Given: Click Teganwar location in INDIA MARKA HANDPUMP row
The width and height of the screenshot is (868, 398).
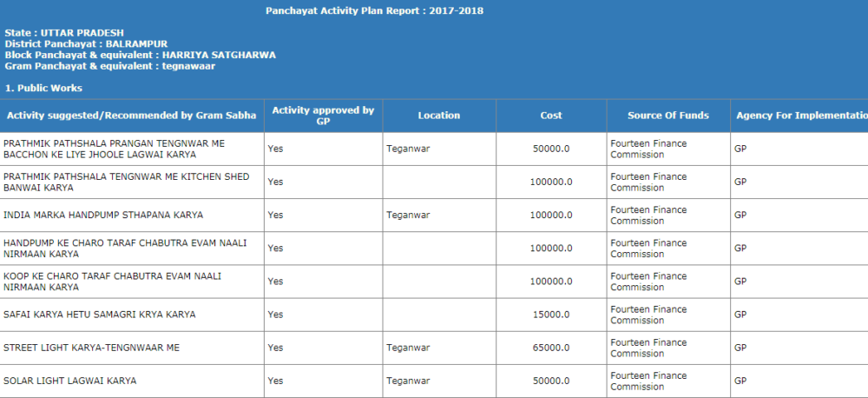Looking at the screenshot, I should [408, 215].
